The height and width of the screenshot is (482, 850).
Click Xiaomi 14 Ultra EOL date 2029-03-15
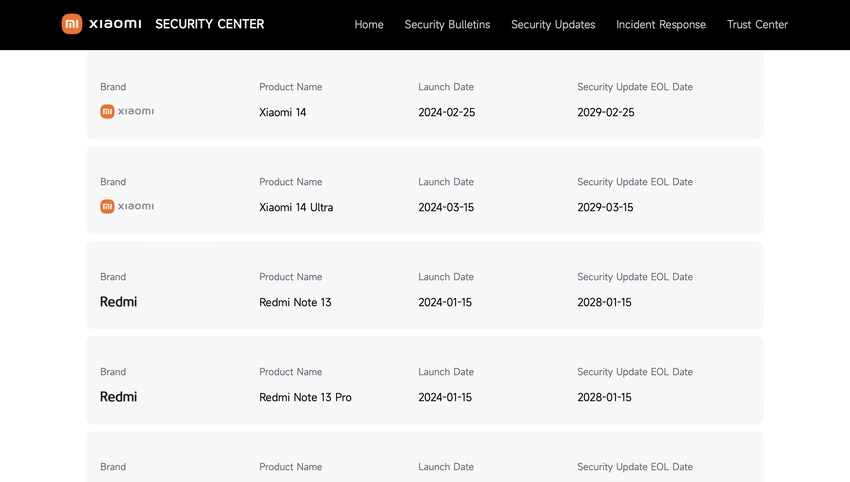point(605,208)
